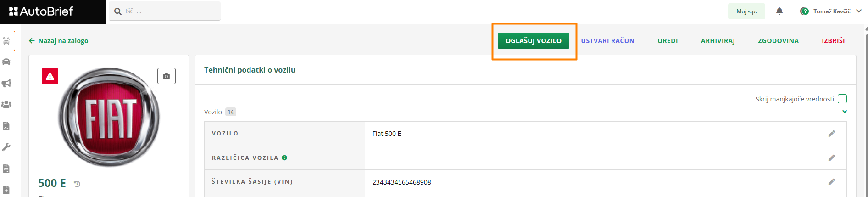The width and height of the screenshot is (868, 197).
Task: Collapse the Vozilo section chevron
Action: point(844,112)
